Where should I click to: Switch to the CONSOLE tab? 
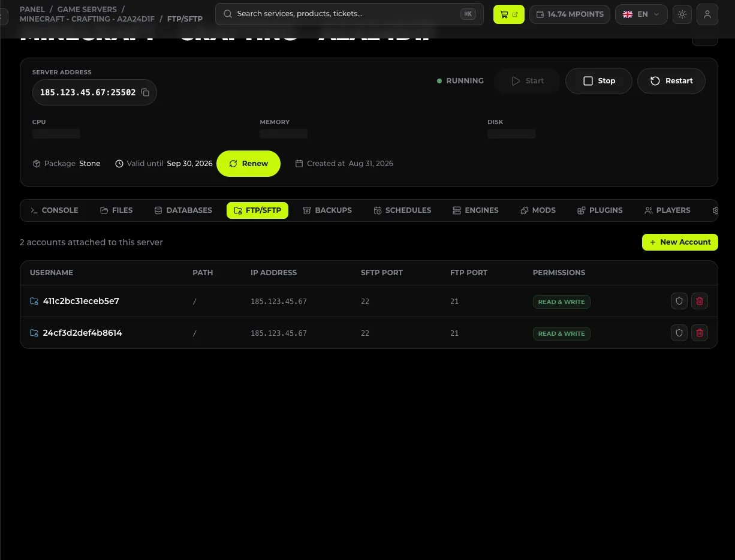coord(55,210)
